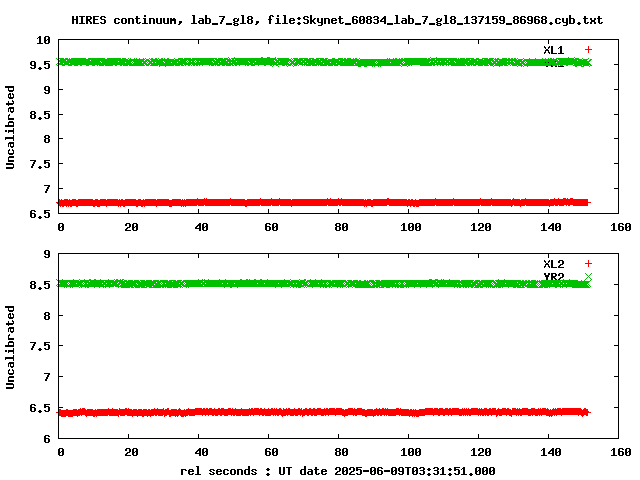Click the red plus marker beside XL2
The width and height of the screenshot is (640, 480).
point(588,264)
